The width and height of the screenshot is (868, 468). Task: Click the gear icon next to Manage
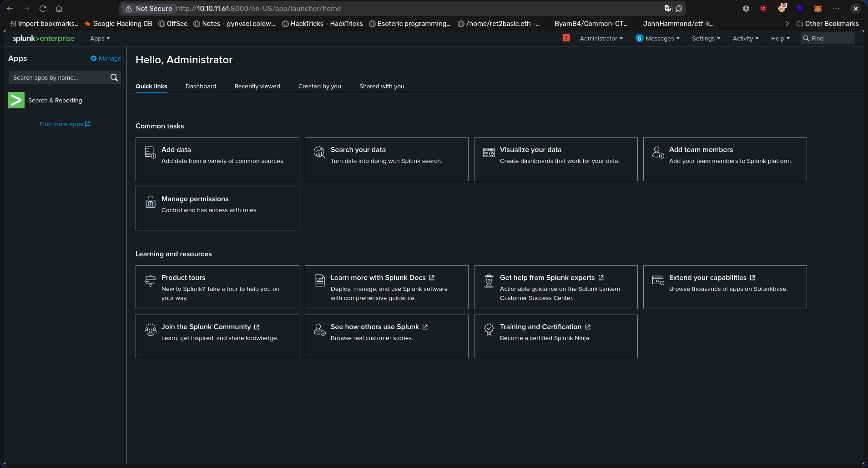pyautogui.click(x=94, y=58)
